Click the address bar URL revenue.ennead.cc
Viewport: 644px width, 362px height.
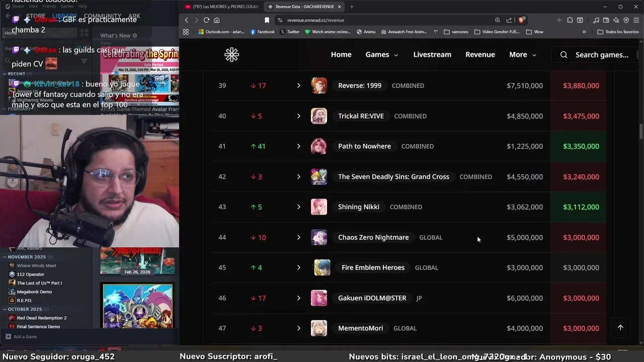click(316, 20)
